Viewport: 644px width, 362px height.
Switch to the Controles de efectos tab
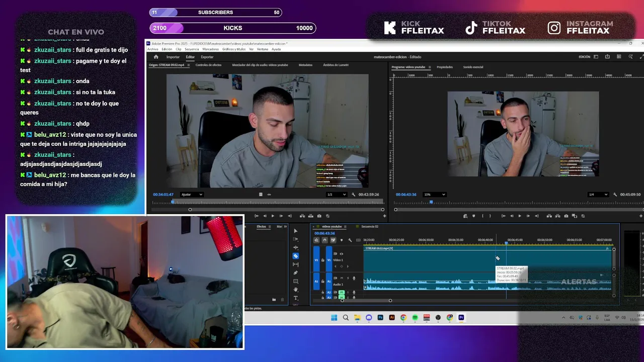point(208,65)
